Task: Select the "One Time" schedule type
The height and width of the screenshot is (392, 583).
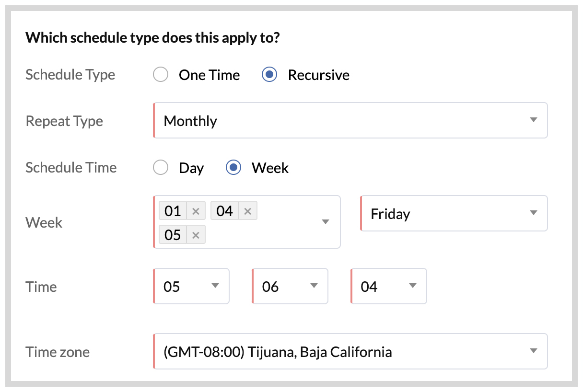Action: (x=161, y=74)
